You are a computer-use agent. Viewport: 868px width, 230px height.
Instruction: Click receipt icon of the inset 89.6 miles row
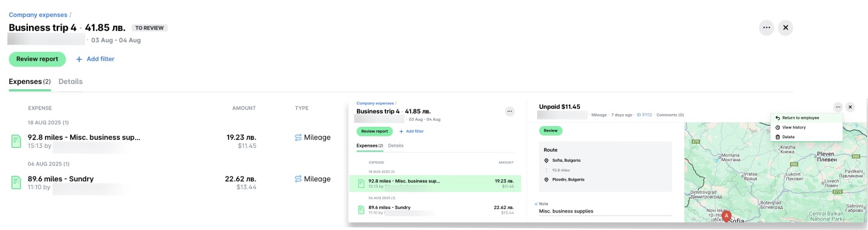click(361, 209)
